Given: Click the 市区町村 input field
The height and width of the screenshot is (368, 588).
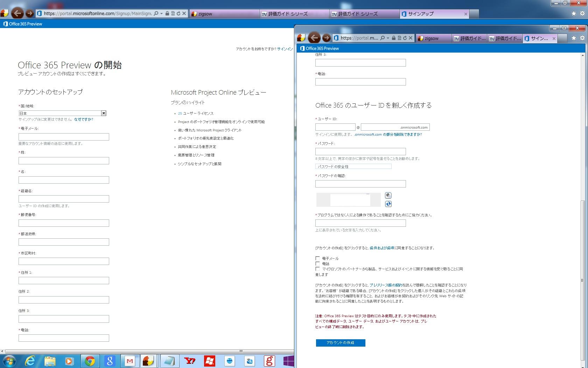Looking at the screenshot, I should click(64, 261).
